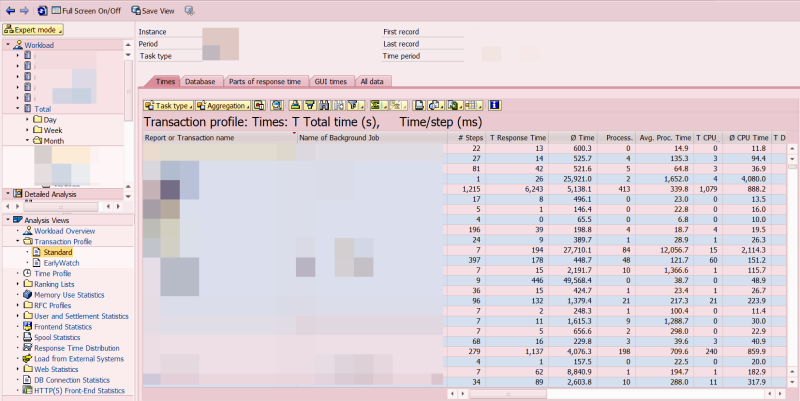The image size is (800, 401).
Task: Click the Print document icon
Action: point(419,106)
